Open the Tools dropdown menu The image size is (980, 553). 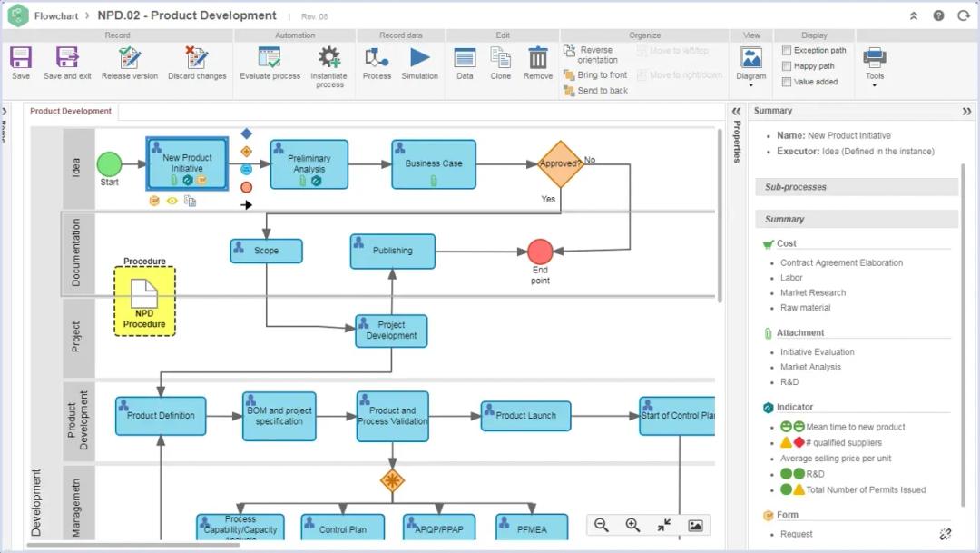875,65
